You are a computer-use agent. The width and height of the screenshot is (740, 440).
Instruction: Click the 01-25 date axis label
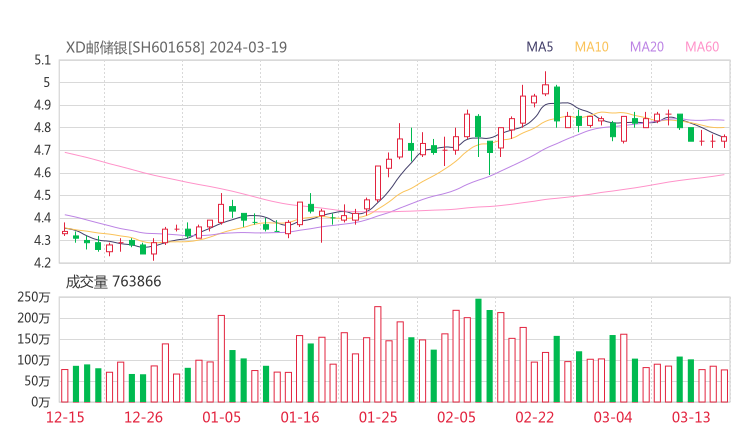click(x=378, y=417)
